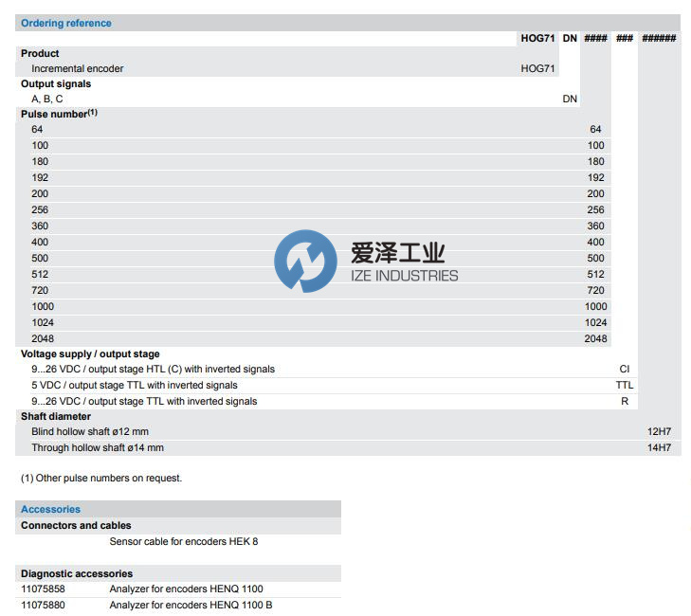Screen dimensions: 691x616
Task: Select the 5 VDC TTL output stage row
Action: click(x=135, y=385)
